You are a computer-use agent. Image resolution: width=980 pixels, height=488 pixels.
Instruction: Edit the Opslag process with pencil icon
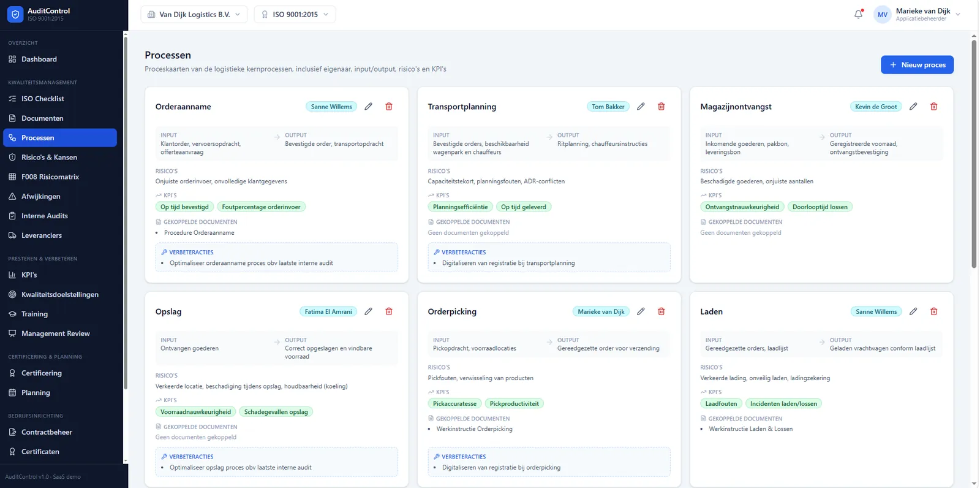point(368,311)
